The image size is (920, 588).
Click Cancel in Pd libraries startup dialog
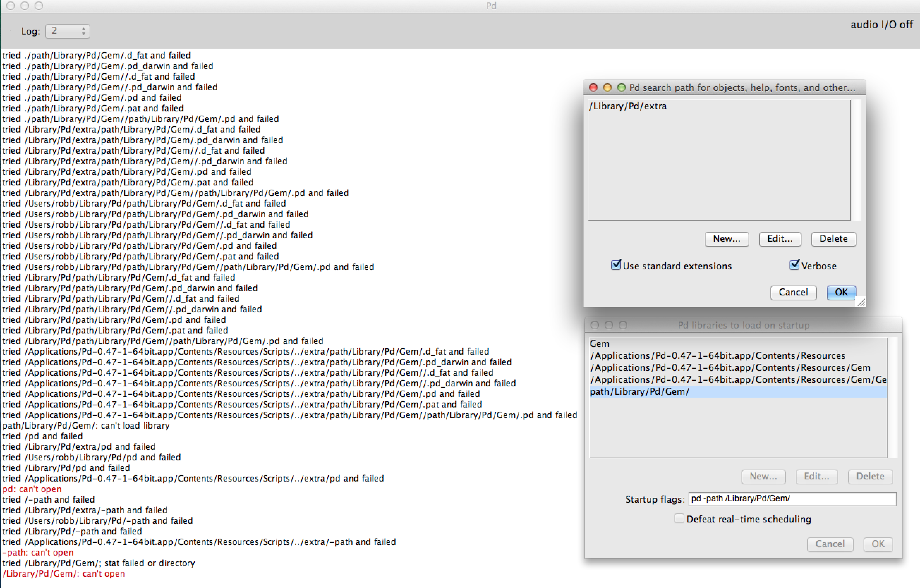pyautogui.click(x=830, y=544)
